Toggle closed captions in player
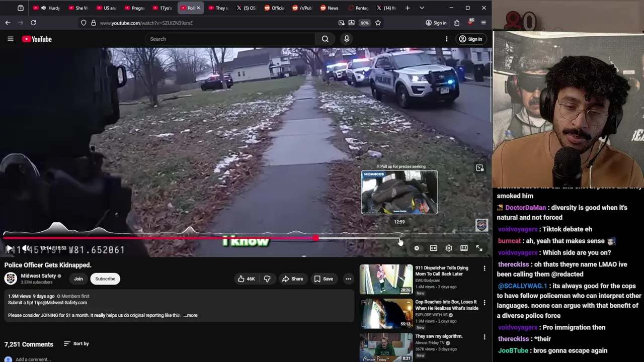Image resolution: width=644 pixels, height=362 pixels. pyautogui.click(x=434, y=248)
